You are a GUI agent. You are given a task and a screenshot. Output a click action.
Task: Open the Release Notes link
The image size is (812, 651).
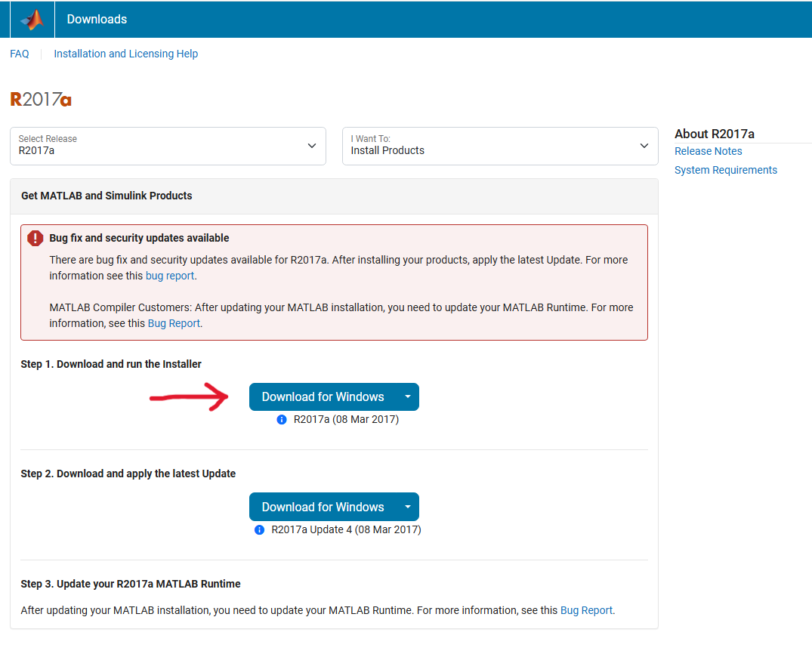coord(708,151)
